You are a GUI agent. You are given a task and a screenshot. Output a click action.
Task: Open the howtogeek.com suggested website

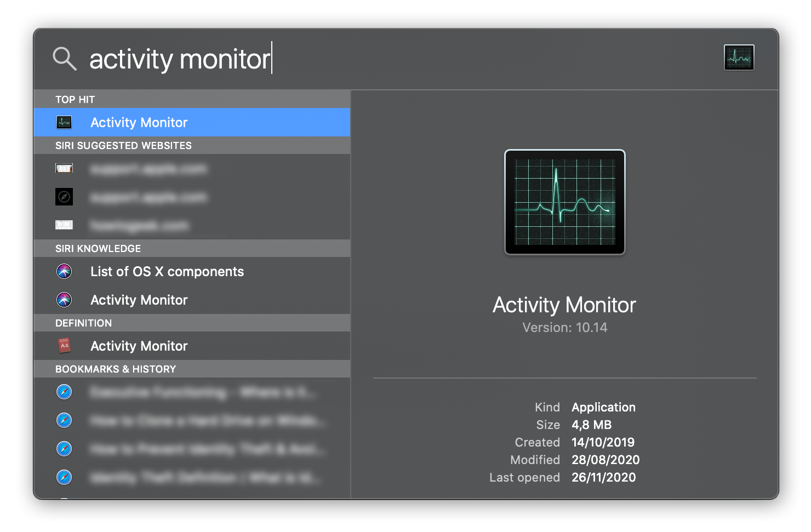(x=139, y=225)
